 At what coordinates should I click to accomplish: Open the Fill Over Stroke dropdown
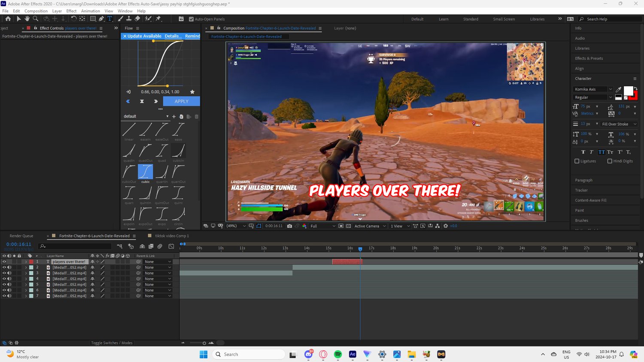click(x=619, y=124)
